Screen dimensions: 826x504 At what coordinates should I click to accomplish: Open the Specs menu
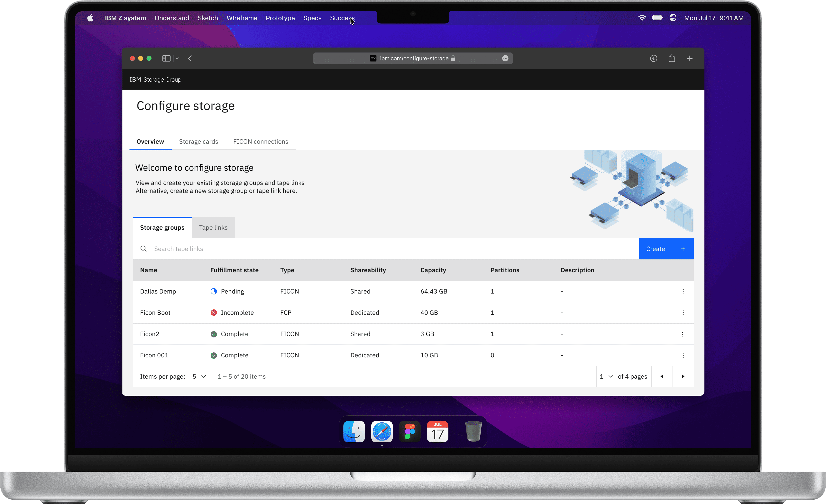click(x=312, y=18)
